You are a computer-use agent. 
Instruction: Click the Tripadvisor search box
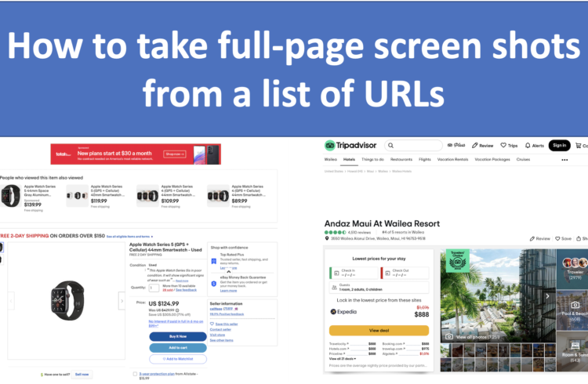pos(414,145)
